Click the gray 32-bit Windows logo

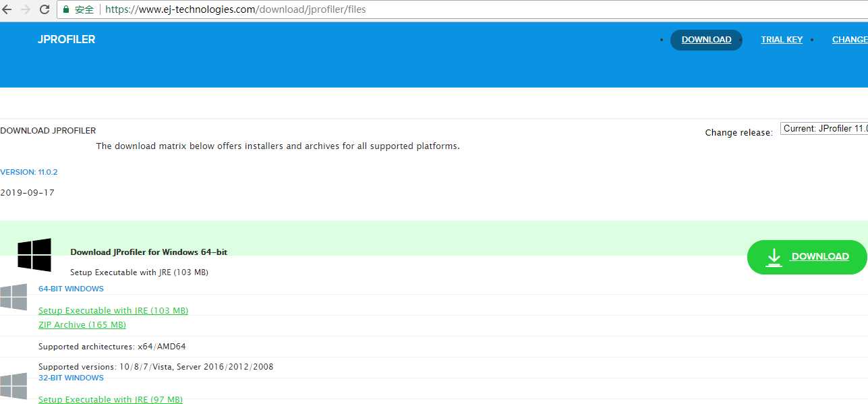coord(13,386)
